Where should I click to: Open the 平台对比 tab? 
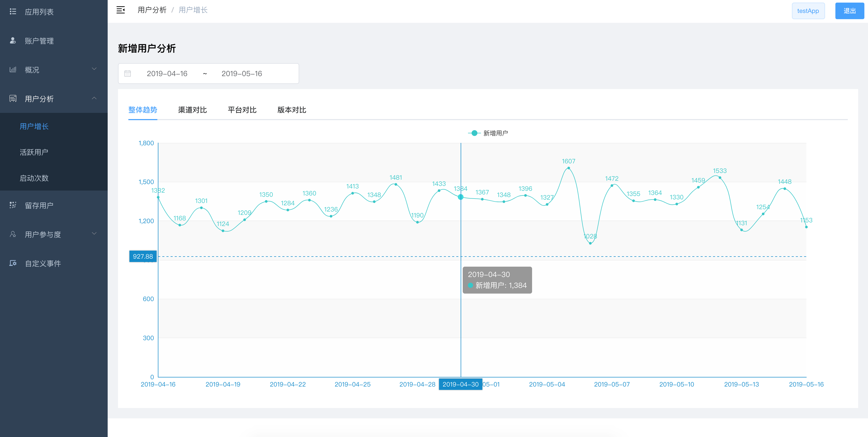coord(242,110)
